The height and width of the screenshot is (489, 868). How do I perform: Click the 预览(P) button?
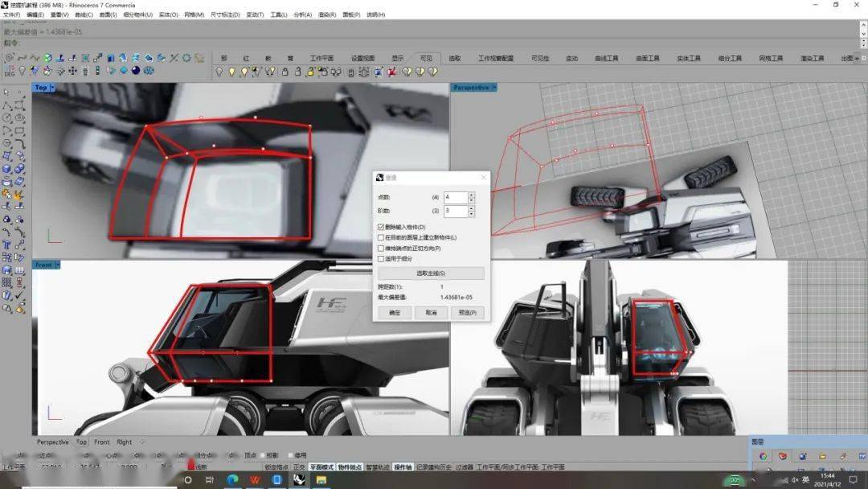(x=468, y=313)
